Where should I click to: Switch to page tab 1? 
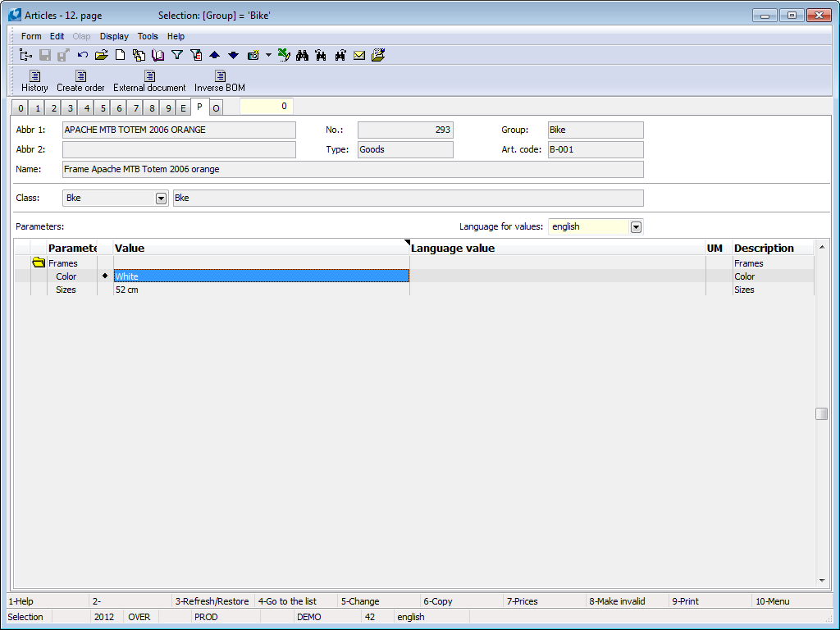[x=37, y=108]
